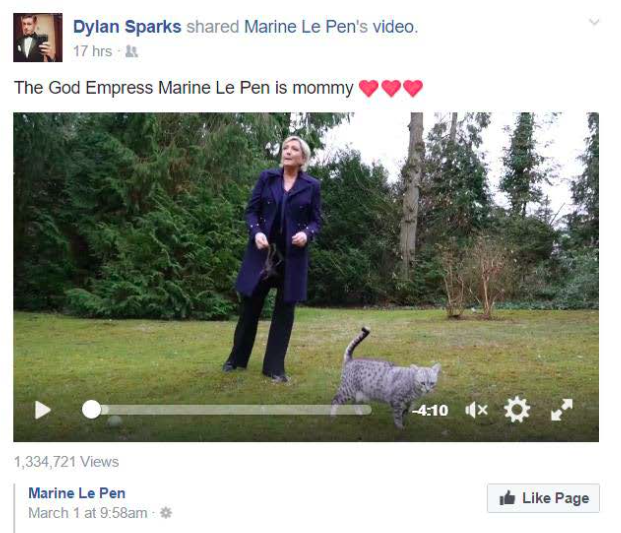Open Marine Le Pen page name
Viewport: 621px width, 533px height.
[77, 493]
